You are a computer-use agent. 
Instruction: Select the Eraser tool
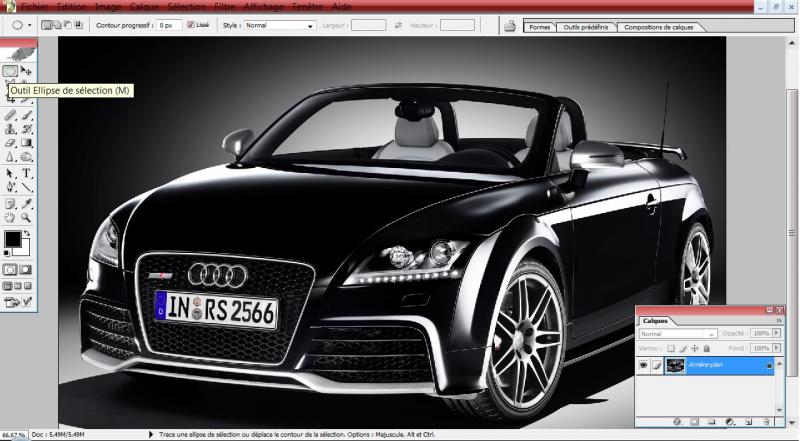pos(10,143)
